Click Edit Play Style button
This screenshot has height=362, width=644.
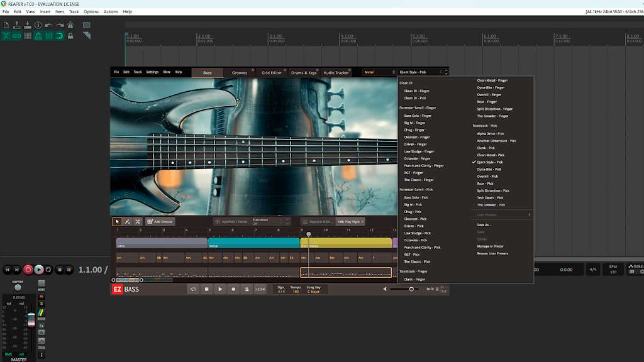coord(350,222)
